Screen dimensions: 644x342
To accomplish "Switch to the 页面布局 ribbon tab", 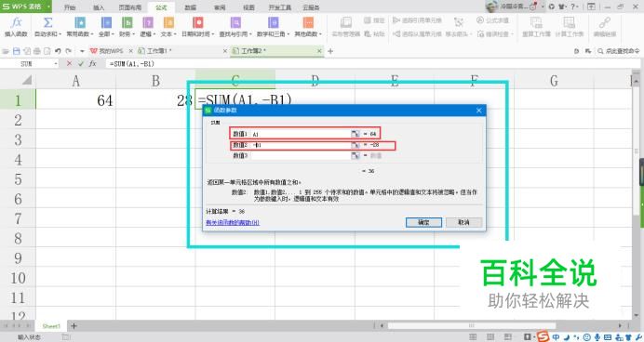I will click(129, 7).
